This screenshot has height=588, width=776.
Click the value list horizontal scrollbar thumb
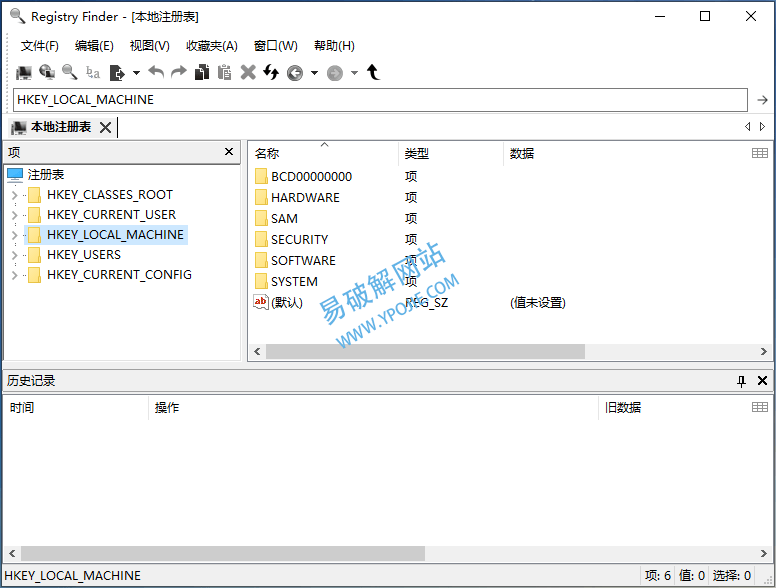pyautogui.click(x=425, y=351)
